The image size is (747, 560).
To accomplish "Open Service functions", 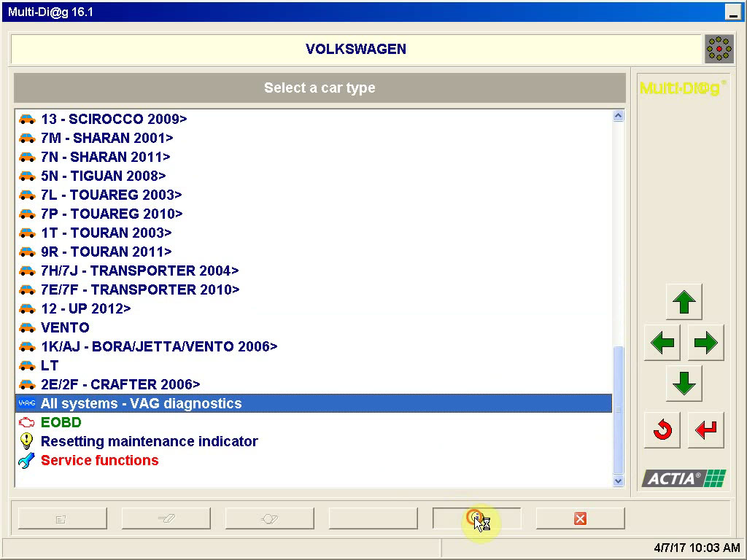I will click(99, 460).
